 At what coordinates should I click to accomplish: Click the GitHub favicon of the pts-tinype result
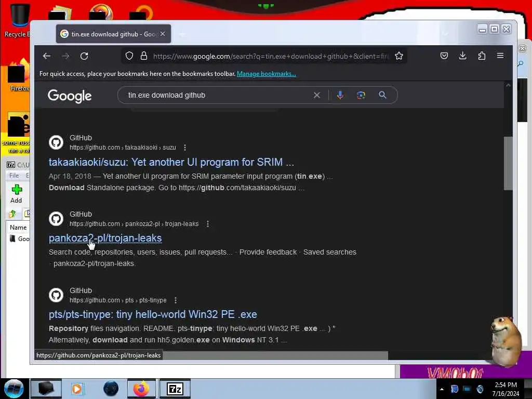tap(56, 295)
